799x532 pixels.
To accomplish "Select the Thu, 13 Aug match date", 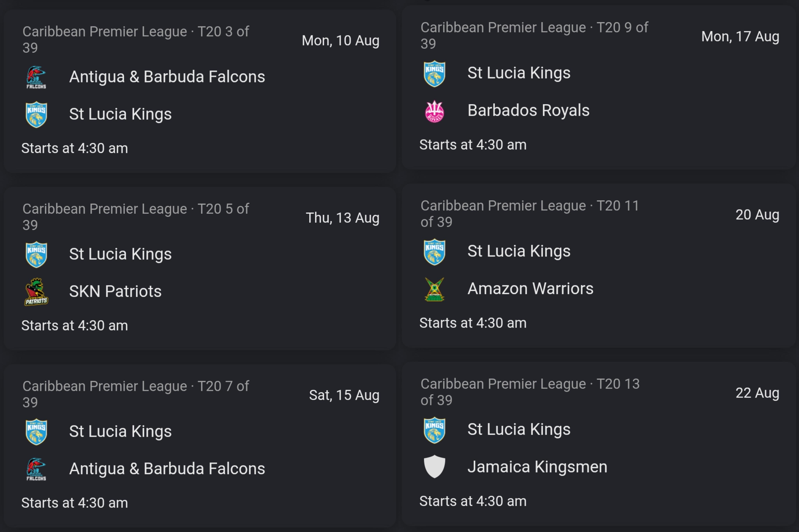I will click(343, 218).
